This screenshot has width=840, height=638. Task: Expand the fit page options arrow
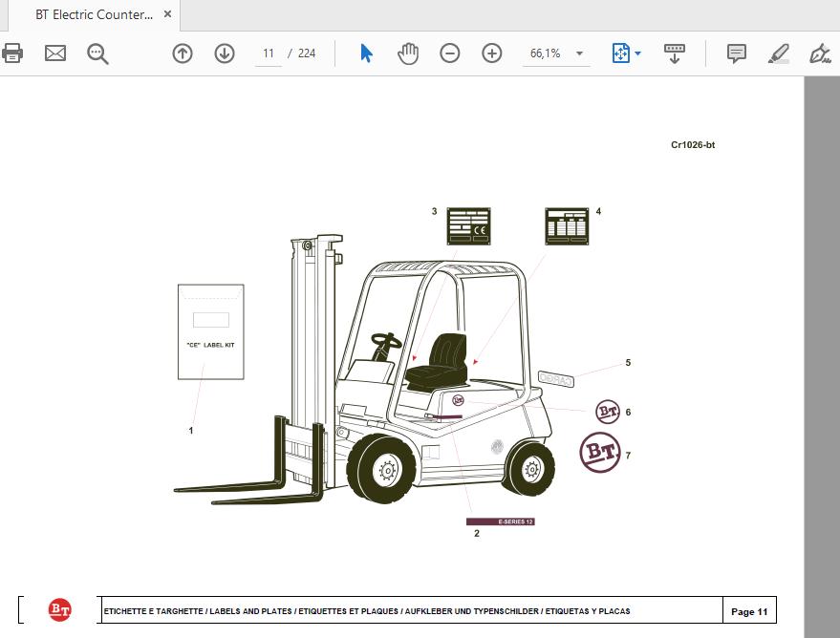coord(637,53)
